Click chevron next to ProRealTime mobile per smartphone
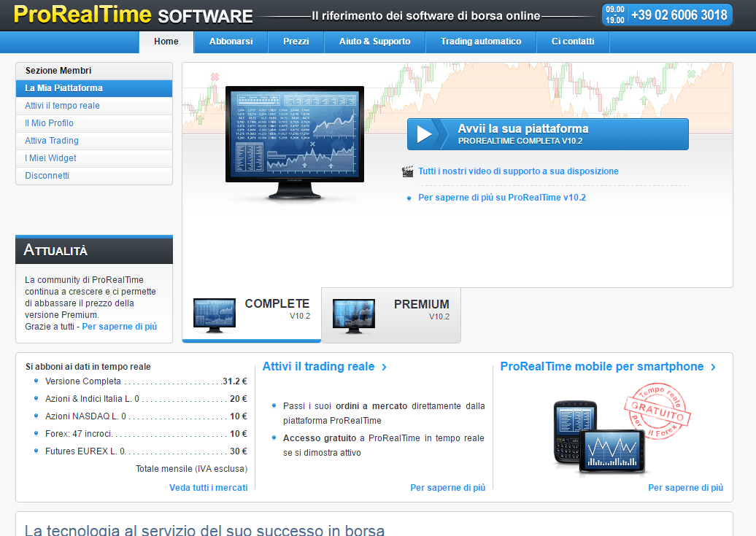 (x=713, y=368)
